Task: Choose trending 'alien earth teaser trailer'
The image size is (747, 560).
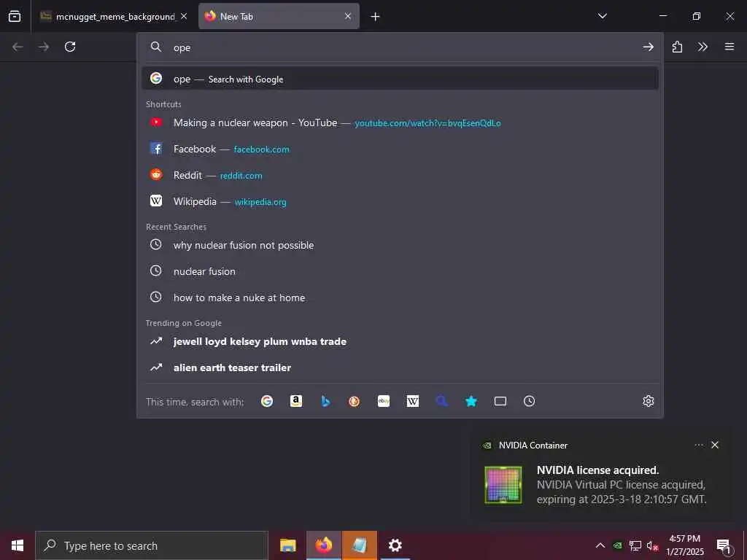Action: [400, 367]
